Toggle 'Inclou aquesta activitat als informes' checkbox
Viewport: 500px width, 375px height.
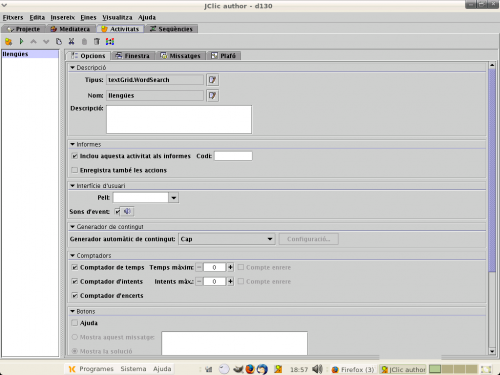75,156
